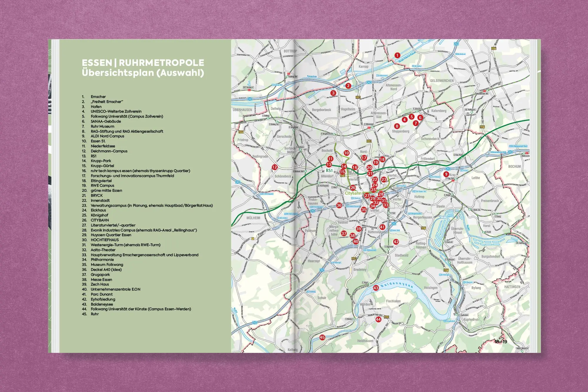Viewport: 588px width, 392px height.
Task: Click marker 8 near Stoppenberg
Action: 397,126
